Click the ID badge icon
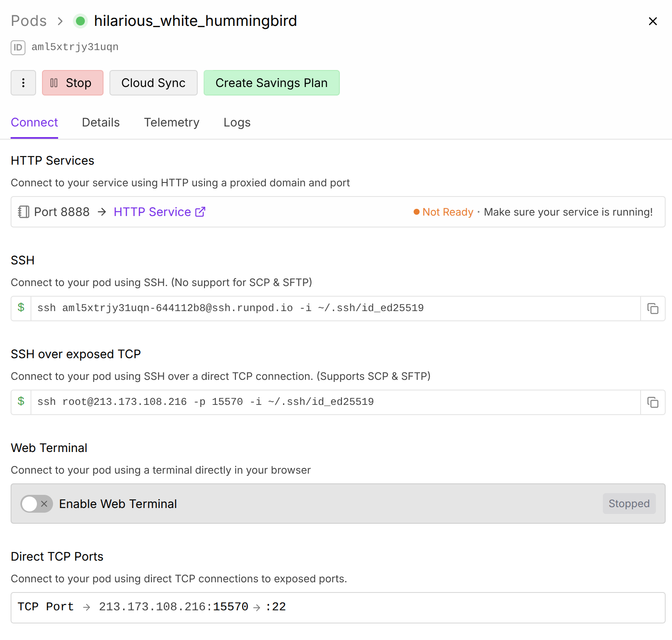672x640 pixels. click(x=18, y=48)
